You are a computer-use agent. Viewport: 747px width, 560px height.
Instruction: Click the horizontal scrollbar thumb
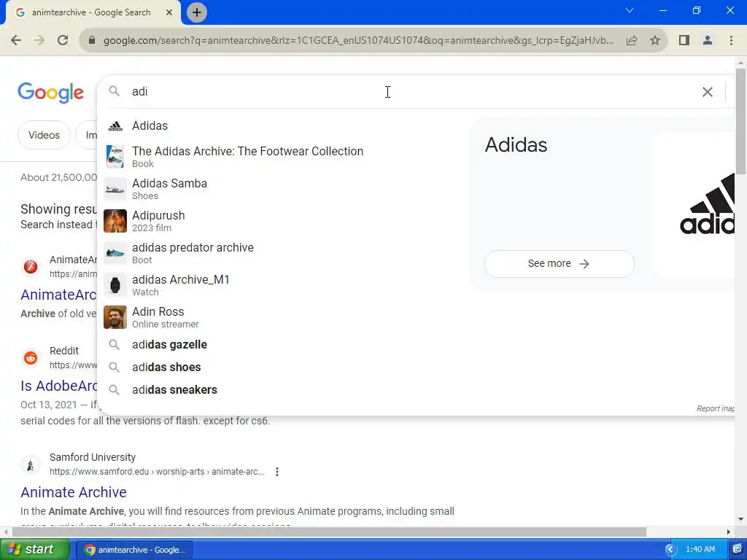329,532
